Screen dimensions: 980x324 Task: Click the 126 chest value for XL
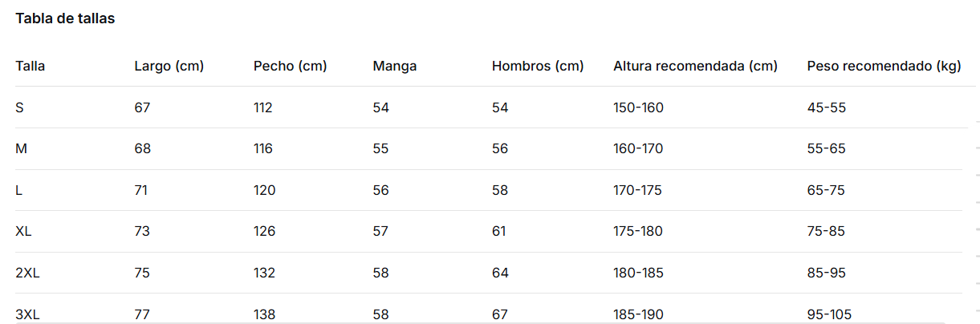[x=264, y=231]
